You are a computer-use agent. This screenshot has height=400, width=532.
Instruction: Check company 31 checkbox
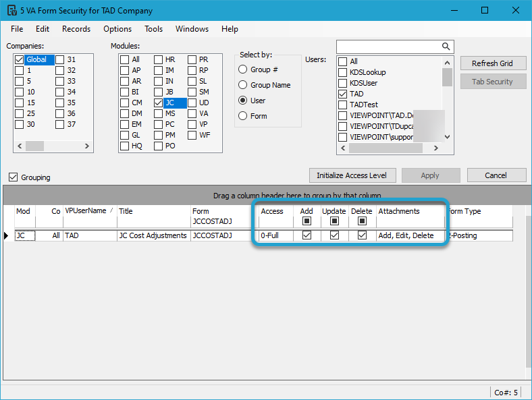[x=59, y=59]
